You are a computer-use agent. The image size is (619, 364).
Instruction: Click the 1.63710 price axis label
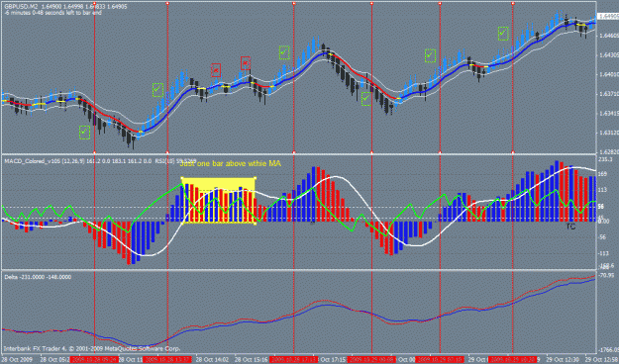coord(609,94)
